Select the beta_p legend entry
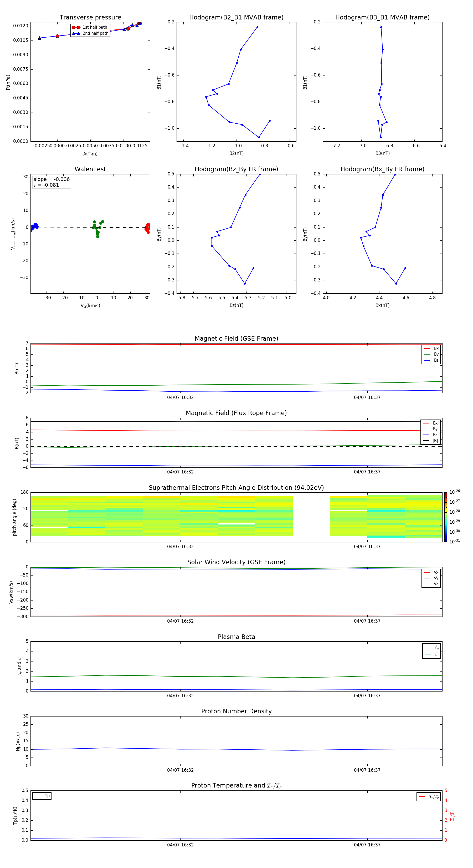Viewport: 473px width, 868px height. (x=431, y=647)
